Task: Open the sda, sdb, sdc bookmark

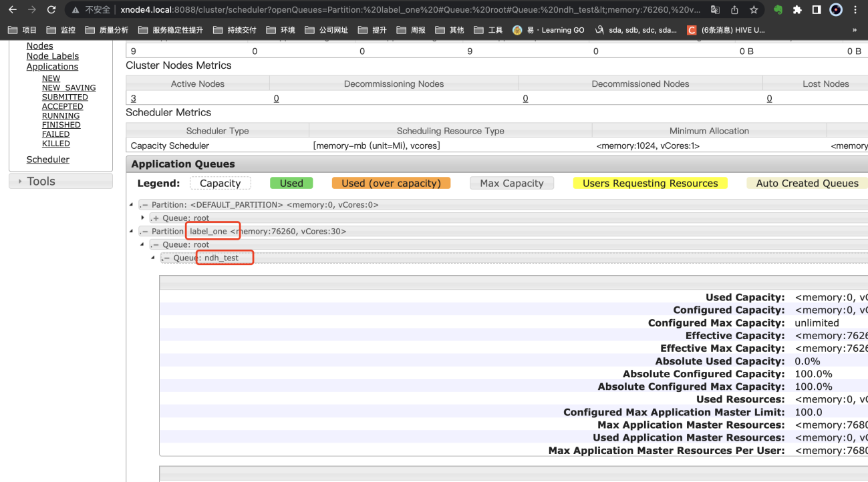Action: pyautogui.click(x=635, y=30)
